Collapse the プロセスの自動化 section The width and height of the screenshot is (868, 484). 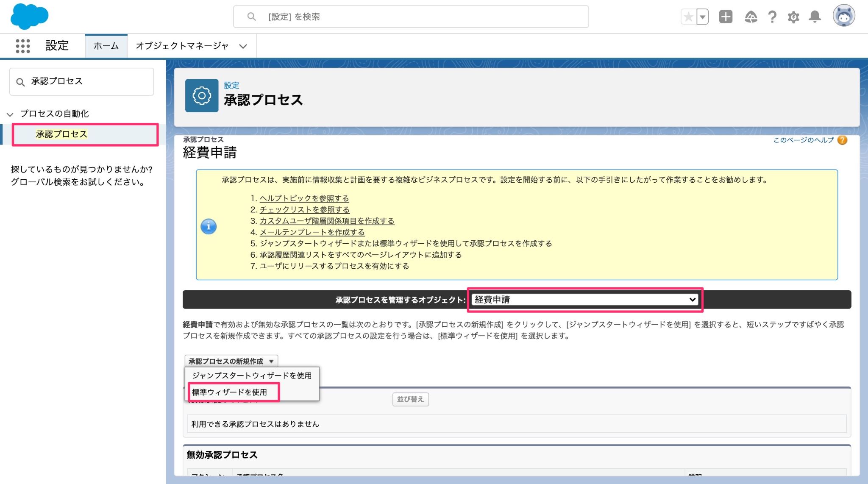pyautogui.click(x=10, y=114)
